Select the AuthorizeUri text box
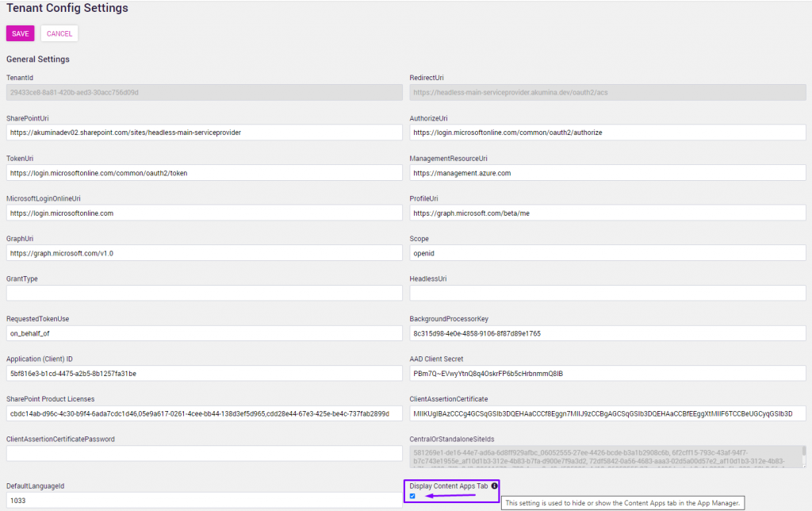The height and width of the screenshot is (511, 812). coord(607,133)
